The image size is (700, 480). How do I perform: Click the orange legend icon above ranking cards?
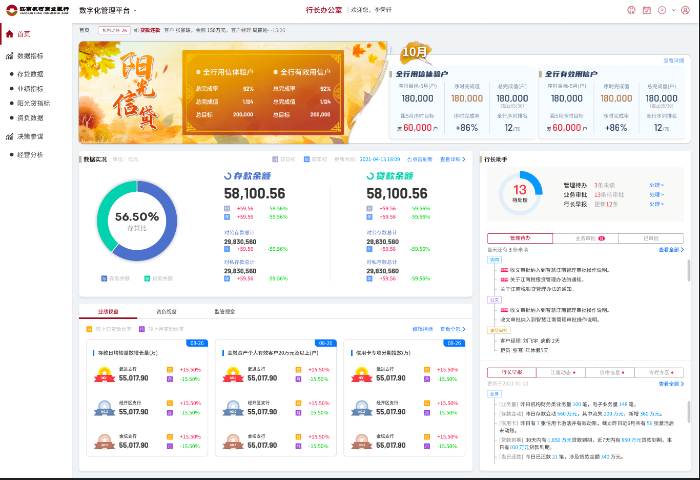click(89, 329)
